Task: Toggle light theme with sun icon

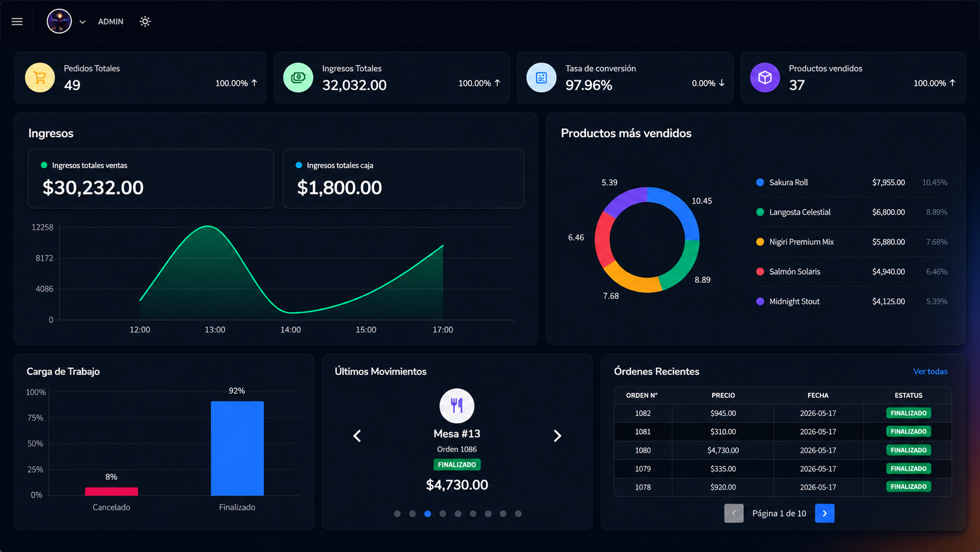Action: [145, 22]
